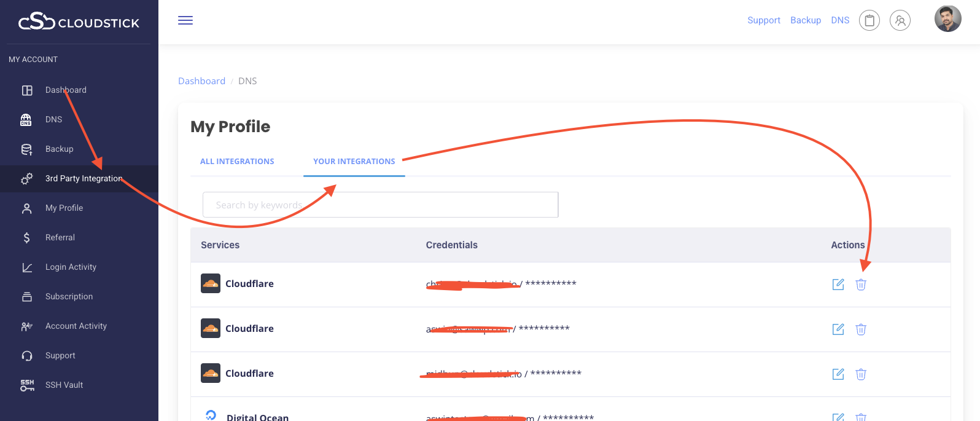Select the DNS icon in the sidebar
The image size is (980, 421).
point(26,119)
